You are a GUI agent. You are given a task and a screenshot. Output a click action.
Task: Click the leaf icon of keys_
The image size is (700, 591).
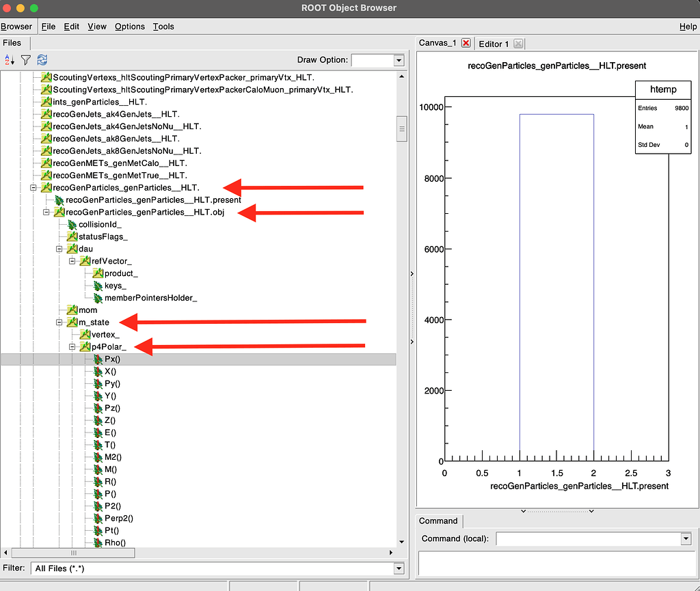click(x=98, y=286)
